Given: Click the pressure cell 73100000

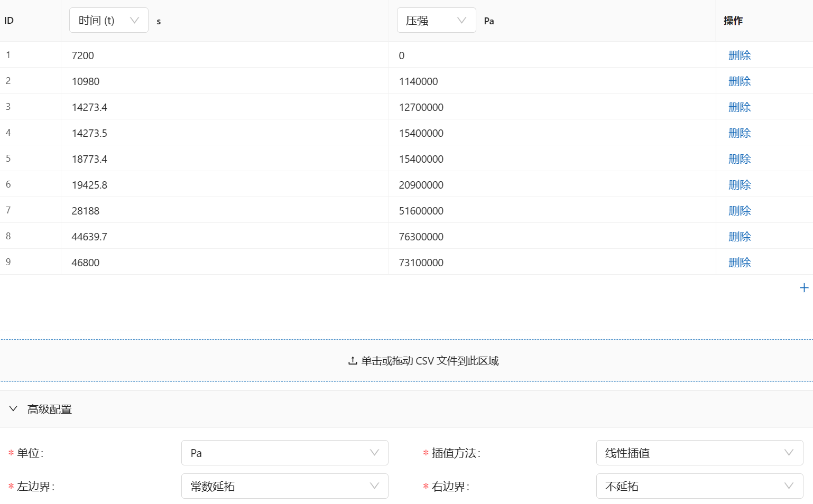Looking at the screenshot, I should pyautogui.click(x=552, y=262).
